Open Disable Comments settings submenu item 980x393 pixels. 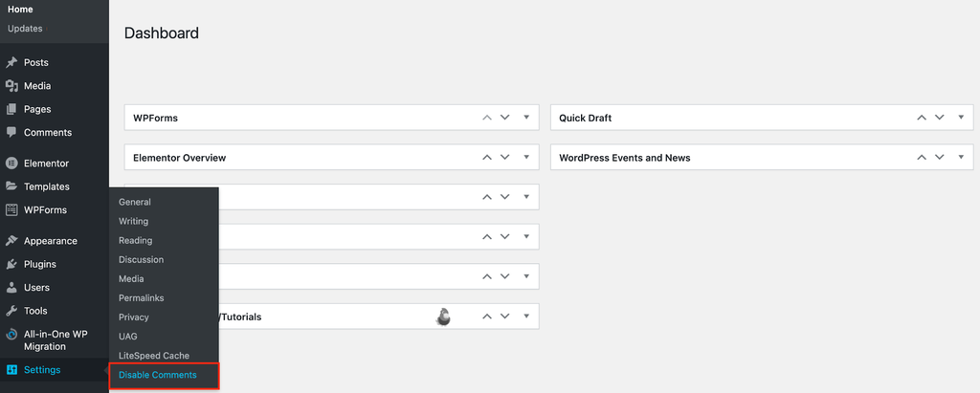pos(158,375)
